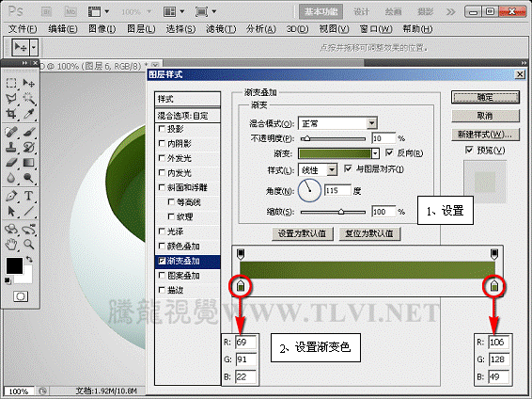Click the 设置为默认值 button
Viewport: 532px width, 399px height.
coord(303,233)
